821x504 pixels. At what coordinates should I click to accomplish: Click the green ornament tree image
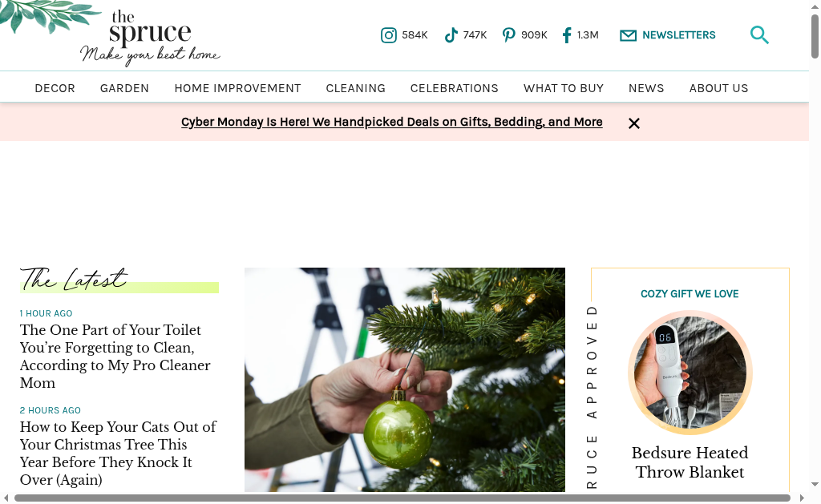point(405,380)
